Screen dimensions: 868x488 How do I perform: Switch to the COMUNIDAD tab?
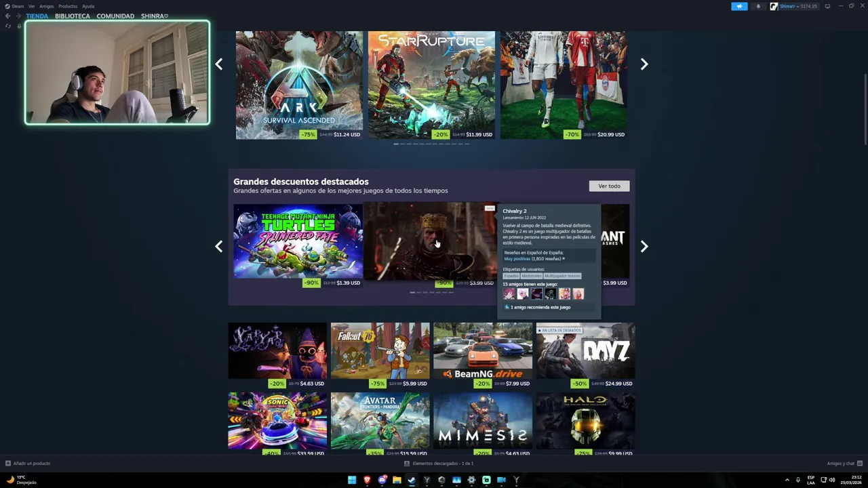tap(115, 16)
